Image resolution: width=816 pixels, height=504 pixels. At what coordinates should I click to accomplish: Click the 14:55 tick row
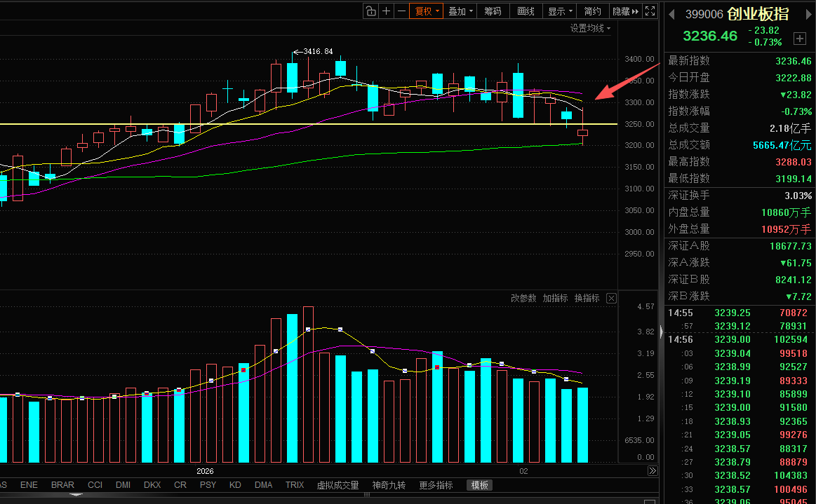pos(739,313)
